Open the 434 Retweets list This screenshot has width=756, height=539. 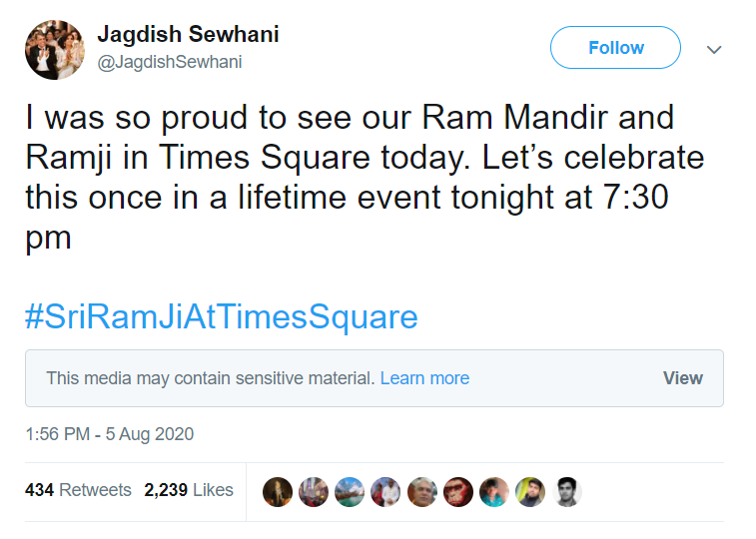pos(78,490)
